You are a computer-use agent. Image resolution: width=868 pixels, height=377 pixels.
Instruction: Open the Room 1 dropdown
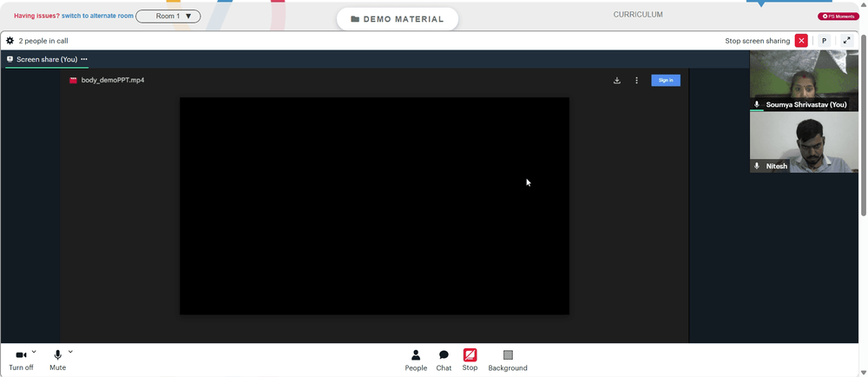(168, 16)
